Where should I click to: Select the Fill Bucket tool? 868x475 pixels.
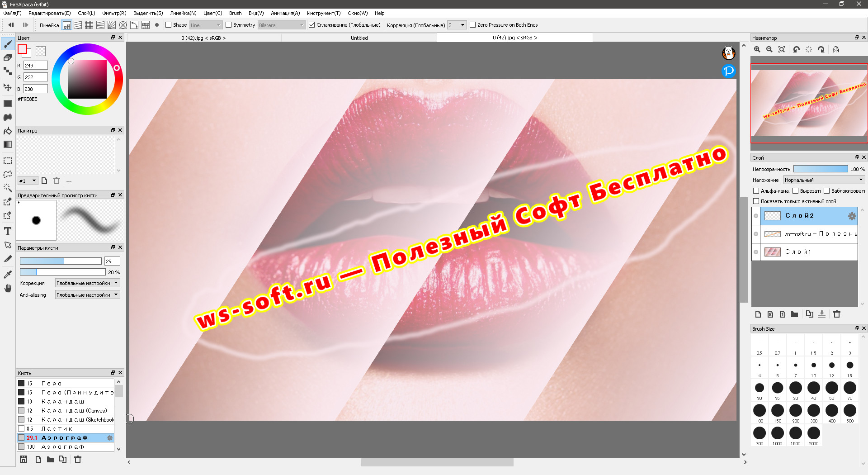pos(8,131)
